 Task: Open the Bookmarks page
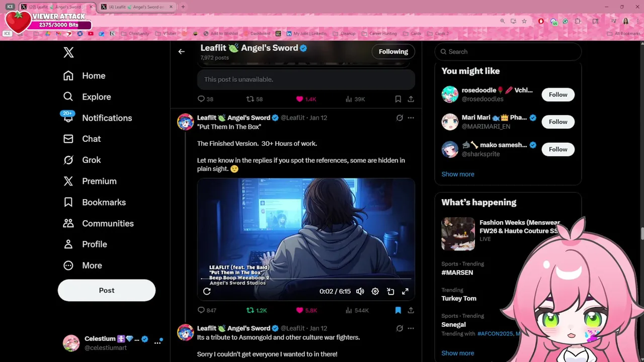(x=94, y=202)
